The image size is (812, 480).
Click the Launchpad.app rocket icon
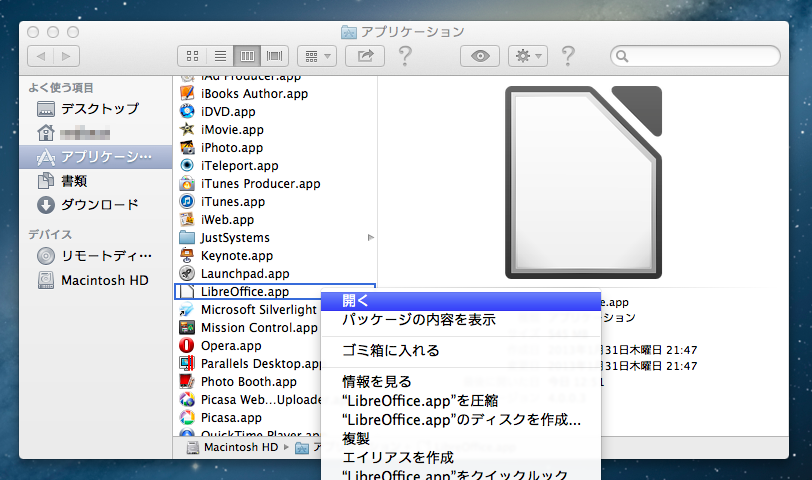coord(187,273)
